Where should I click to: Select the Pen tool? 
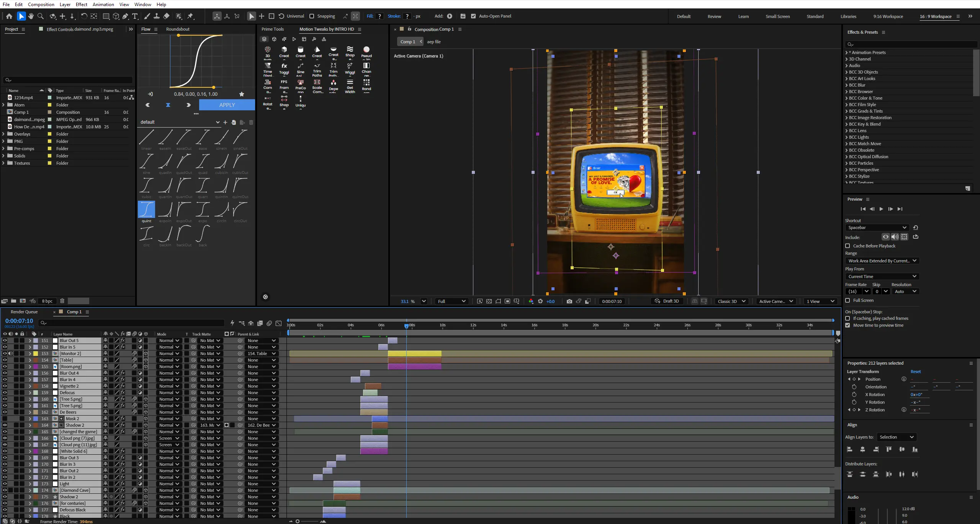(125, 16)
